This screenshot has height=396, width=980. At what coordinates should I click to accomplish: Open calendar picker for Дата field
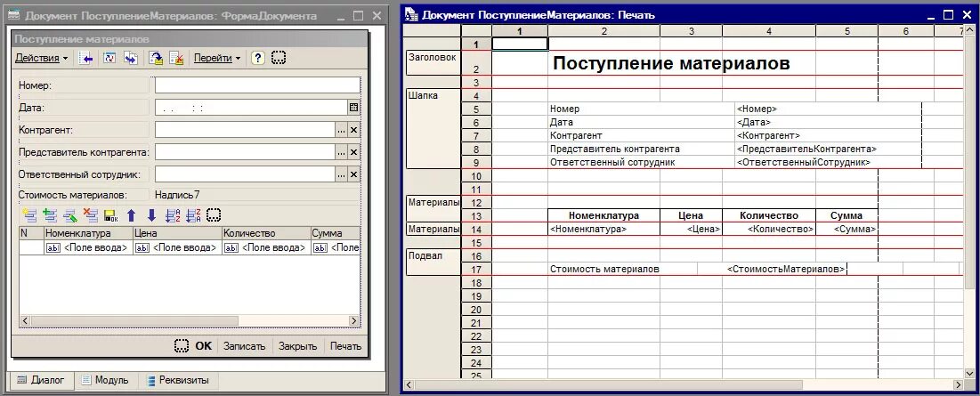tap(353, 108)
